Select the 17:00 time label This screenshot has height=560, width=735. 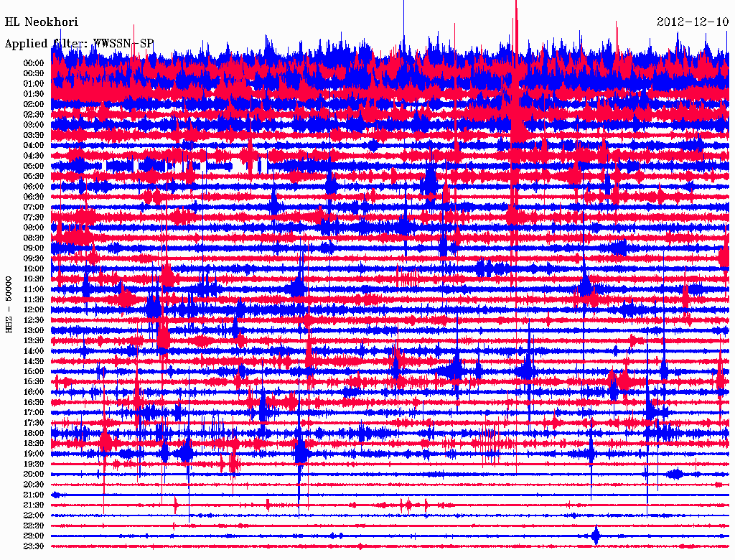(x=33, y=412)
